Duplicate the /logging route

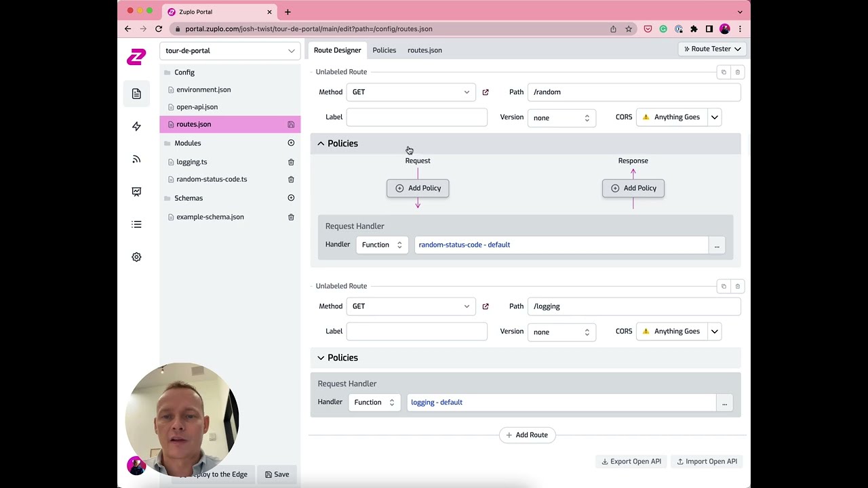(724, 286)
